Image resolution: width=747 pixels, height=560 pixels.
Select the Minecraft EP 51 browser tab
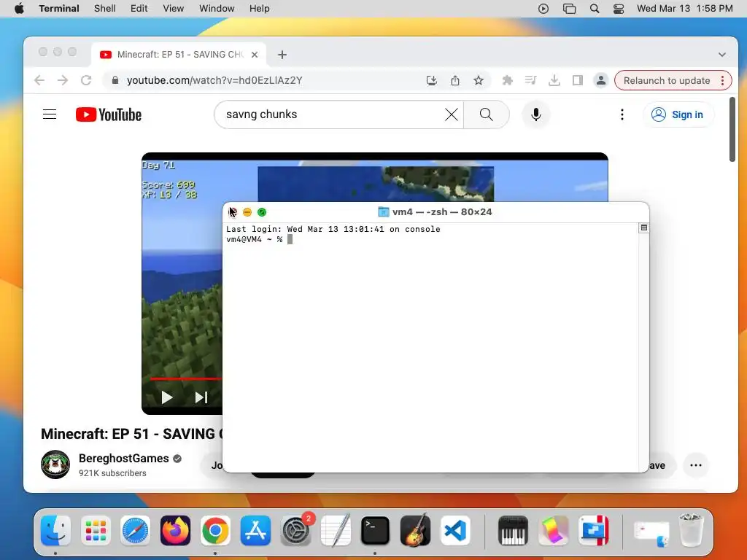pos(179,55)
